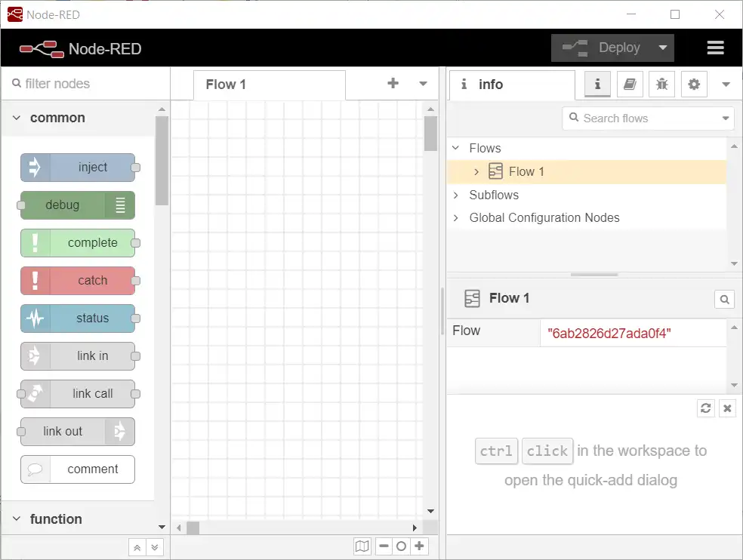Refresh the tip in the tips box

[x=705, y=408]
